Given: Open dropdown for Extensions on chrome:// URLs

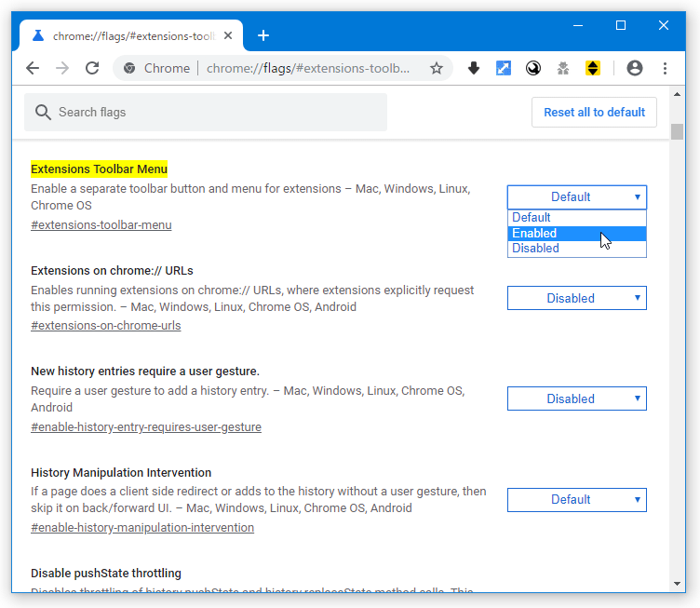Looking at the screenshot, I should pyautogui.click(x=577, y=298).
